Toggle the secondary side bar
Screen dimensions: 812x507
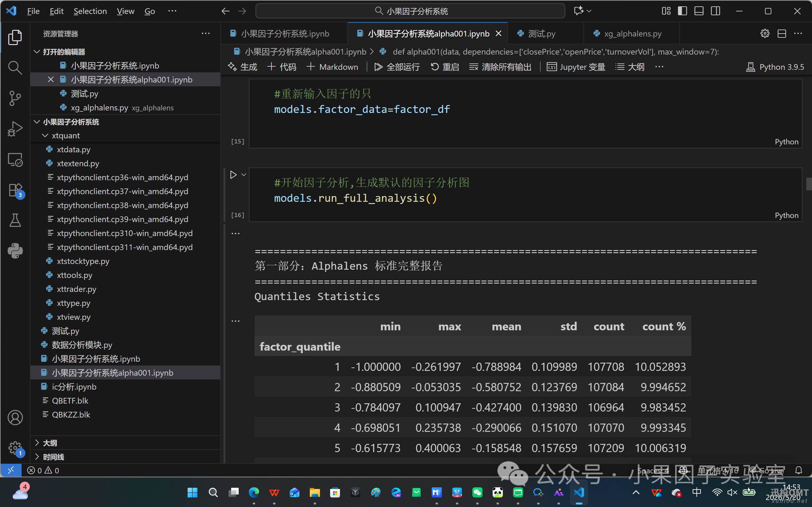[715, 11]
